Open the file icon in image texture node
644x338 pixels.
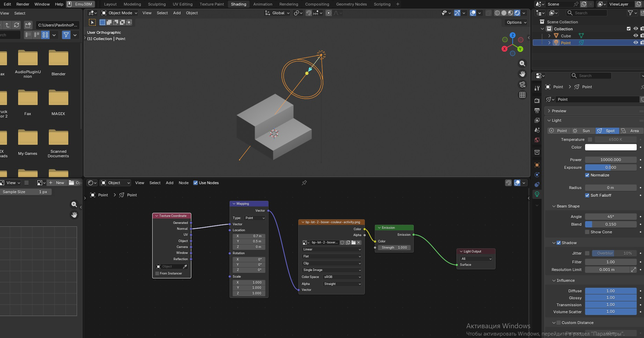(x=353, y=242)
